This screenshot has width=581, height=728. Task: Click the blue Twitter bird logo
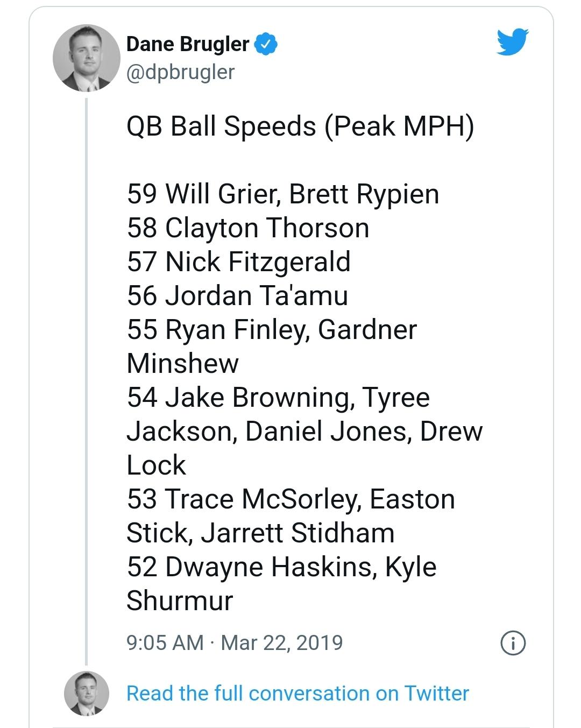pos(513,42)
